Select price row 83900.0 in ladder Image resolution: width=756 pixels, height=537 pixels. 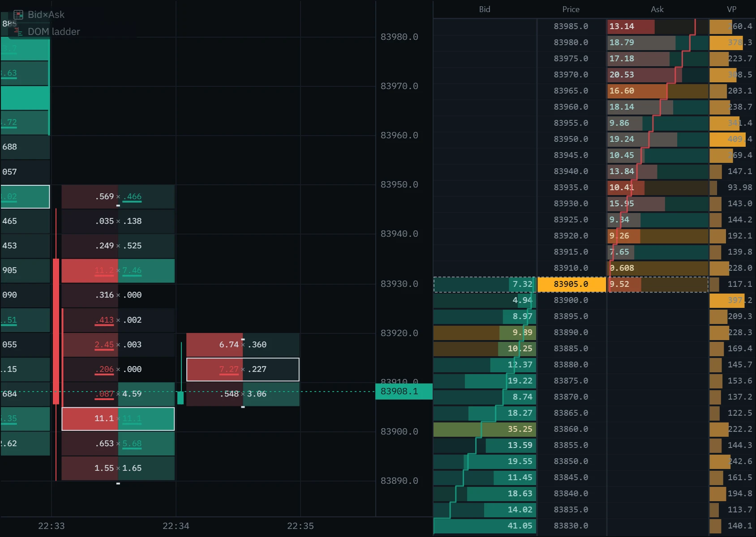[x=571, y=300]
